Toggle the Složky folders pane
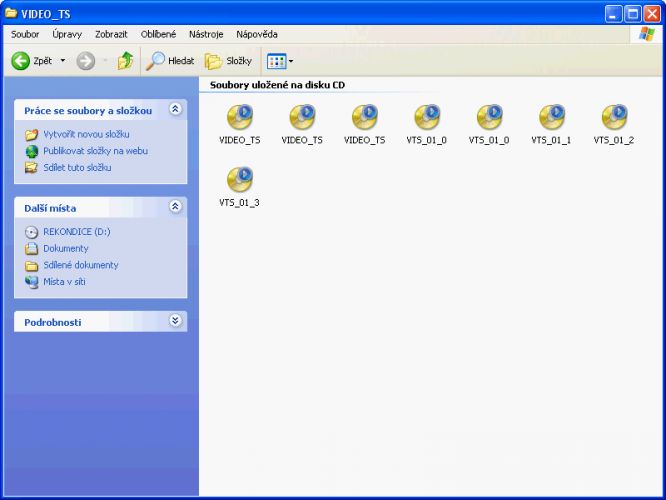The width and height of the screenshot is (666, 500). tap(229, 61)
